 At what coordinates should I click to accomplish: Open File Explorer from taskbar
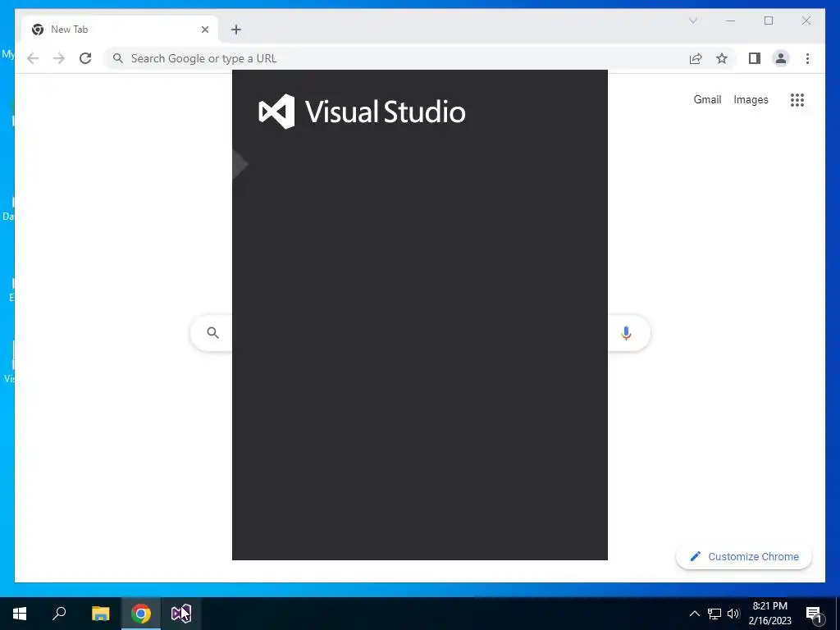(100, 614)
